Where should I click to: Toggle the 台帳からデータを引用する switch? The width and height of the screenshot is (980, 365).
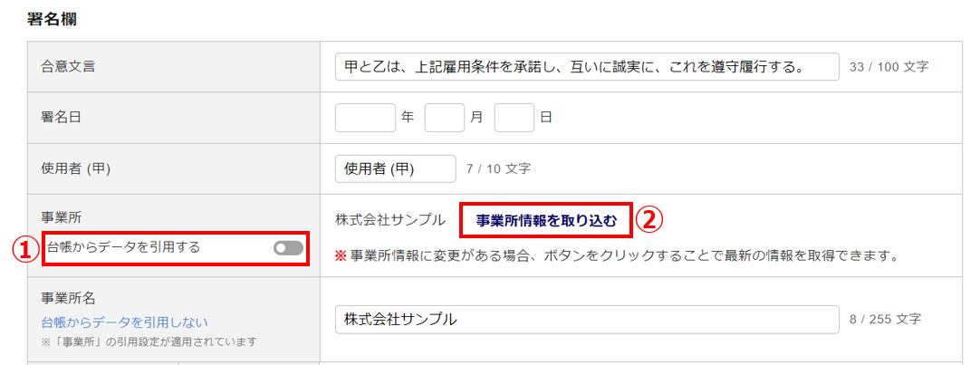tap(288, 248)
